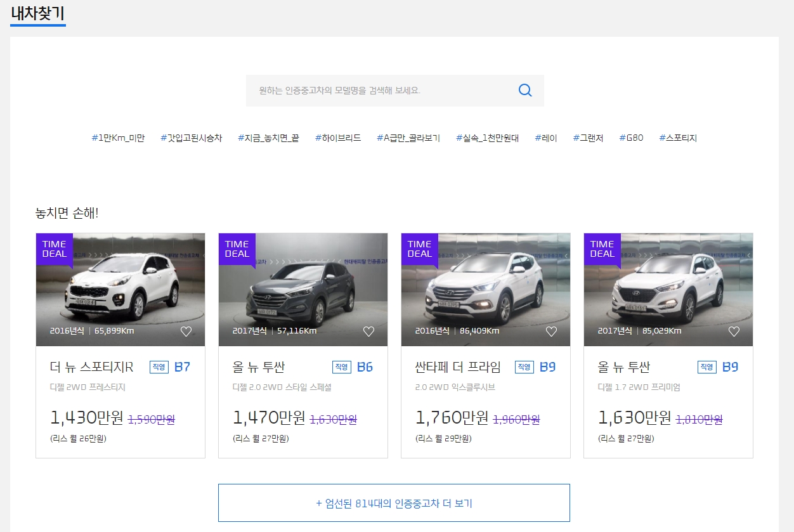This screenshot has height=532, width=794.
Task: Click the 2017년식 57,116Km caption
Action: (275, 330)
